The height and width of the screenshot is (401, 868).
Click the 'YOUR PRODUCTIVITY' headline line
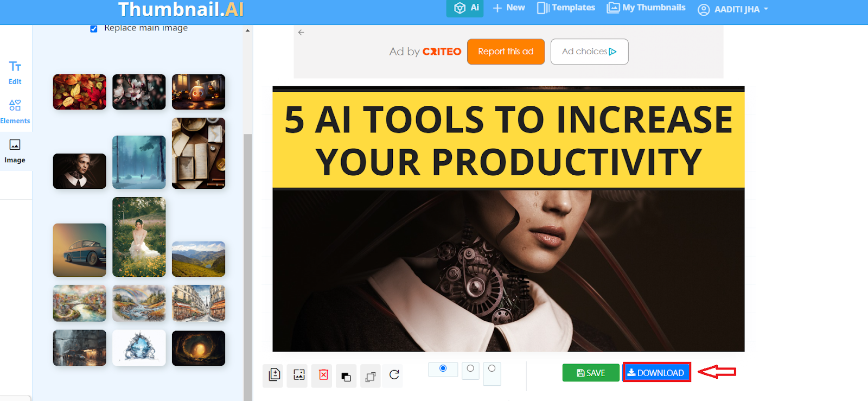pos(509,162)
